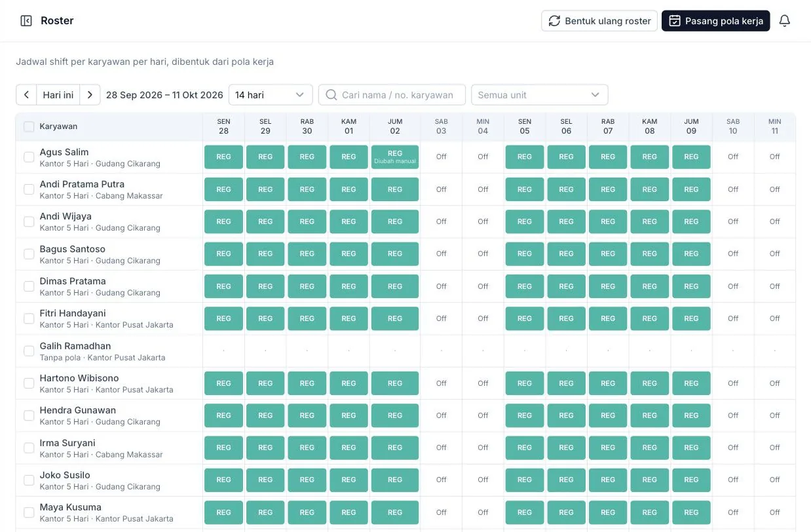Select Fitri Handayani checkbox
The width and height of the screenshot is (811, 532).
pos(29,318)
